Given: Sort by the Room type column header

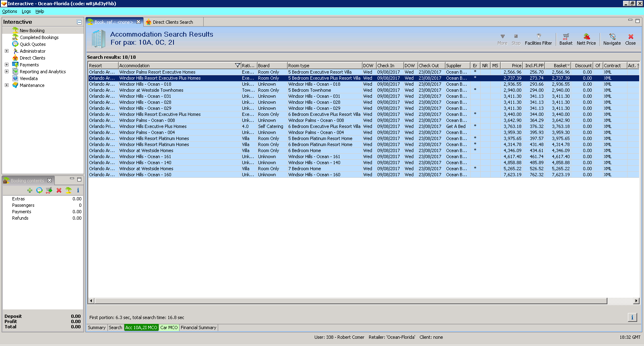Looking at the screenshot, I should [x=324, y=66].
